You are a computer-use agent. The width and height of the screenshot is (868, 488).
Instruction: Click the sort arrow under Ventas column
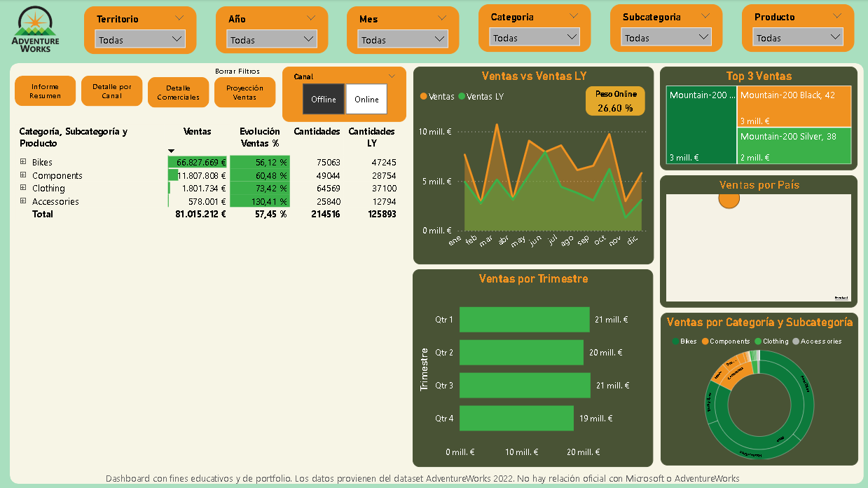[171, 151]
